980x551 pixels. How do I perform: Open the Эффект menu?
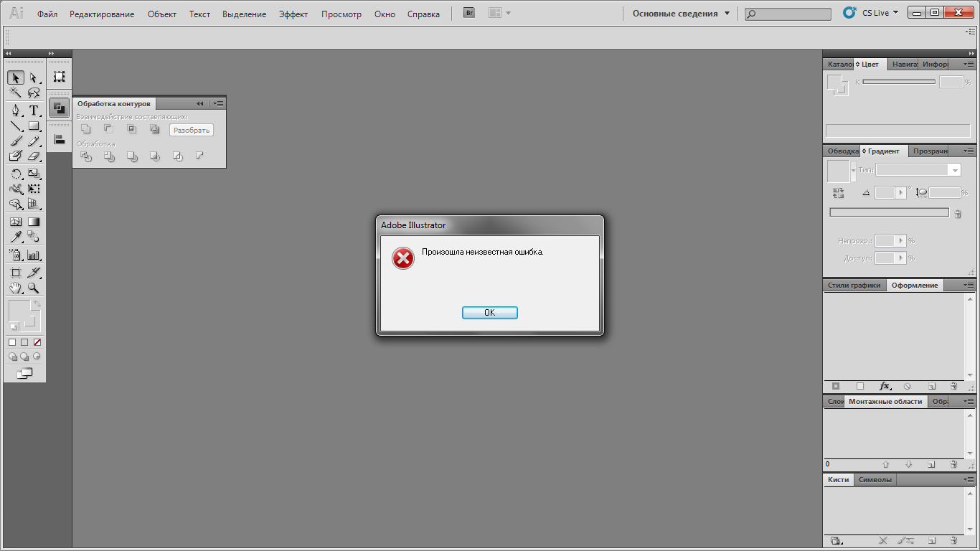(x=293, y=14)
